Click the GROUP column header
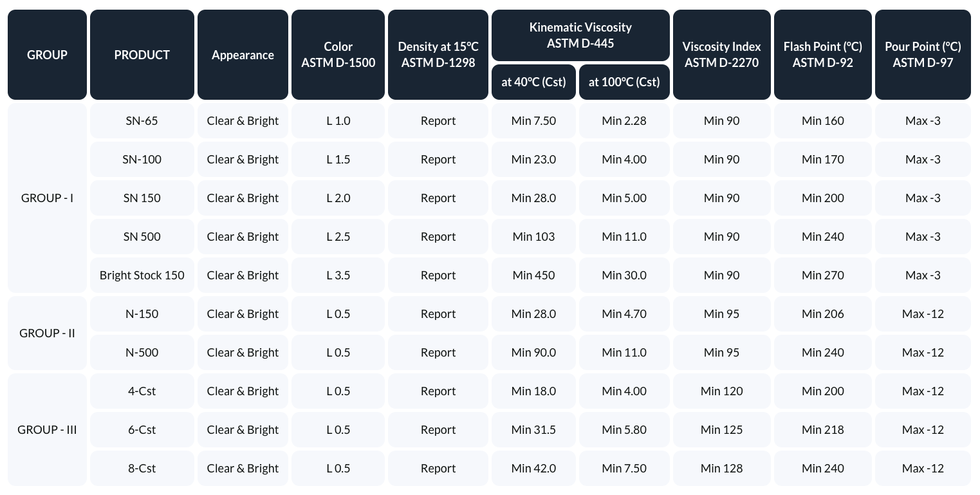The height and width of the screenshot is (495, 980). [x=47, y=55]
